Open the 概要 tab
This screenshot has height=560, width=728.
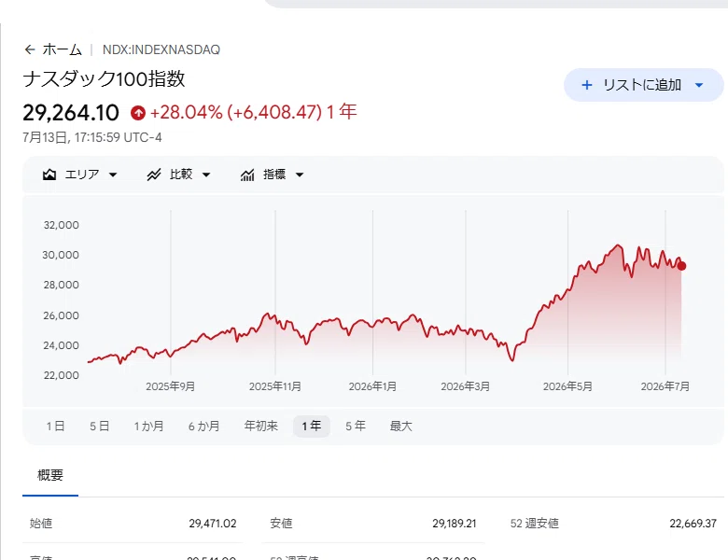[50, 475]
